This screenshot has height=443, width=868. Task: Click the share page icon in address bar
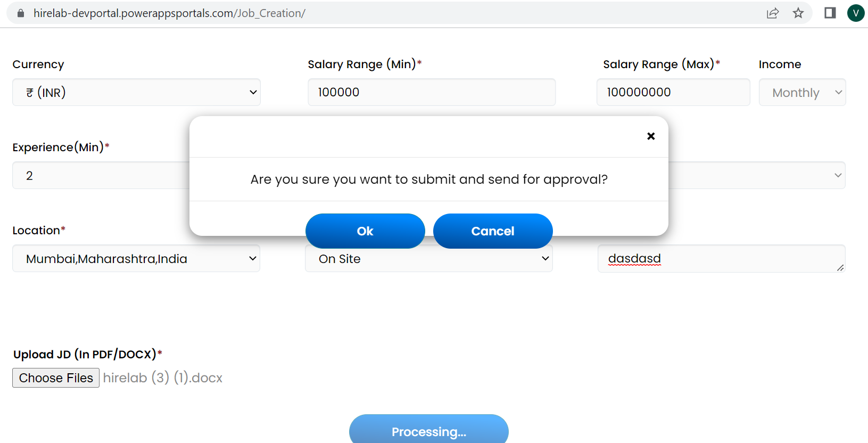click(773, 13)
